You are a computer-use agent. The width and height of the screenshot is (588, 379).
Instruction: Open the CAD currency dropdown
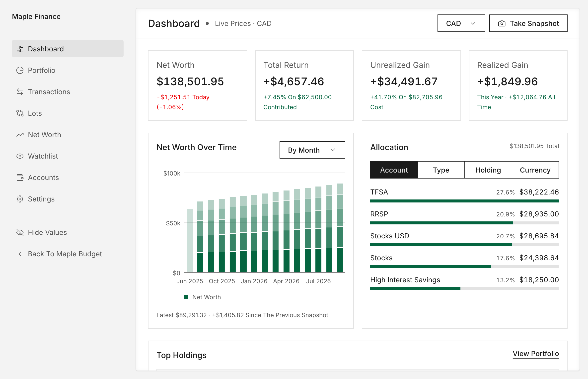coord(461,23)
